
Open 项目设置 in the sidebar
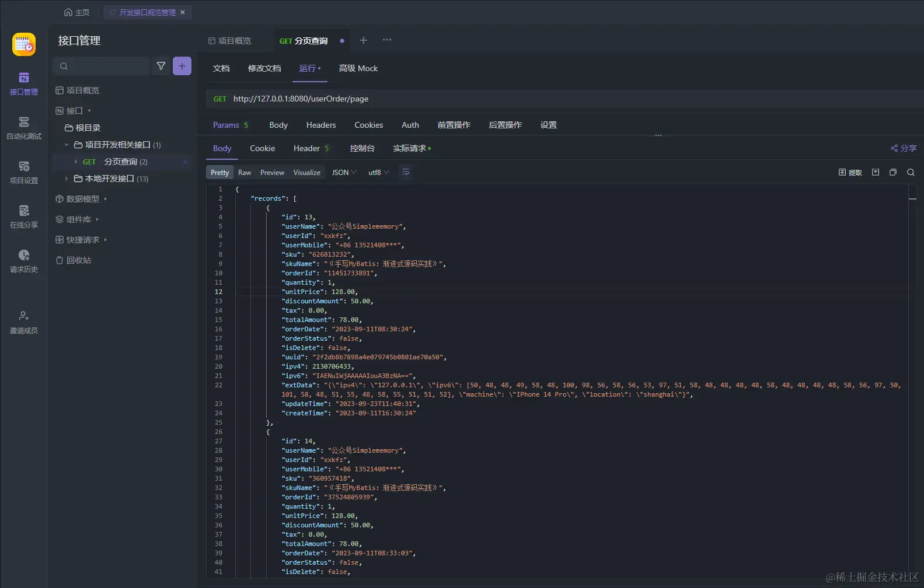pos(24,173)
